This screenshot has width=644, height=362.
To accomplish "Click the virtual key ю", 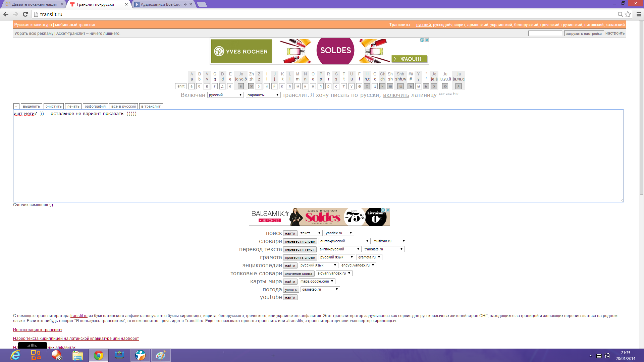I will pos(445,86).
